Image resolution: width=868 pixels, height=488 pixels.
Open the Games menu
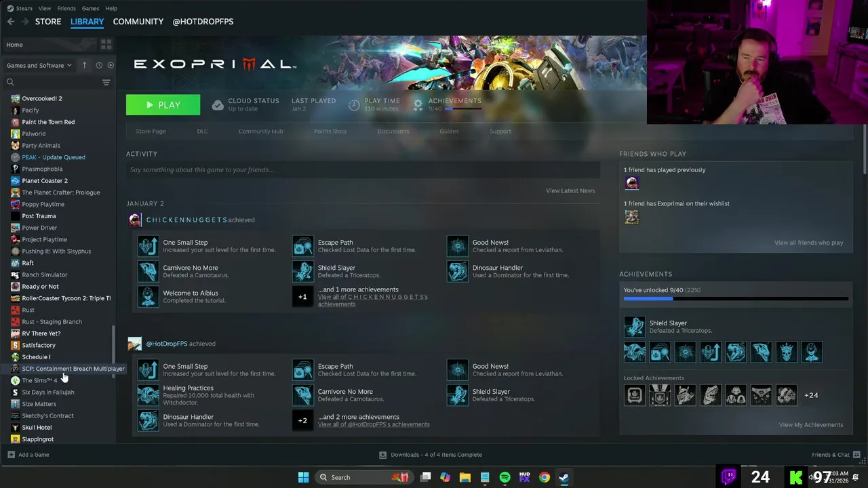tap(90, 8)
